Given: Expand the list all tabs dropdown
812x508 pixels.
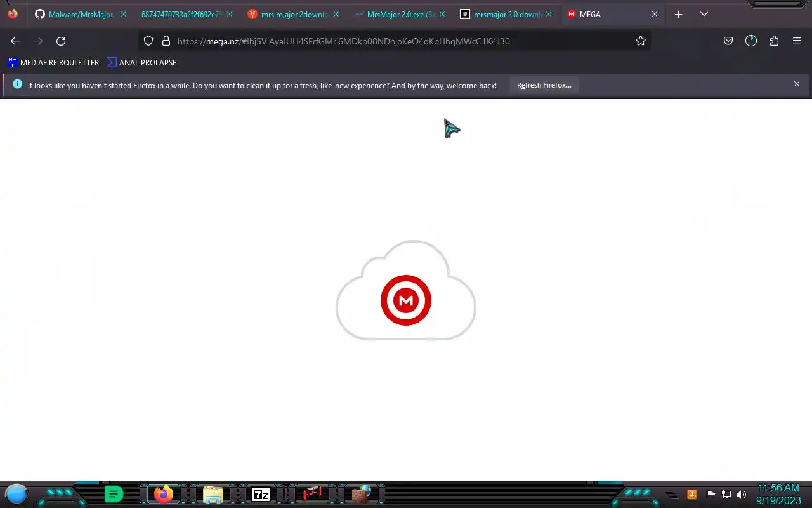Looking at the screenshot, I should coord(704,14).
